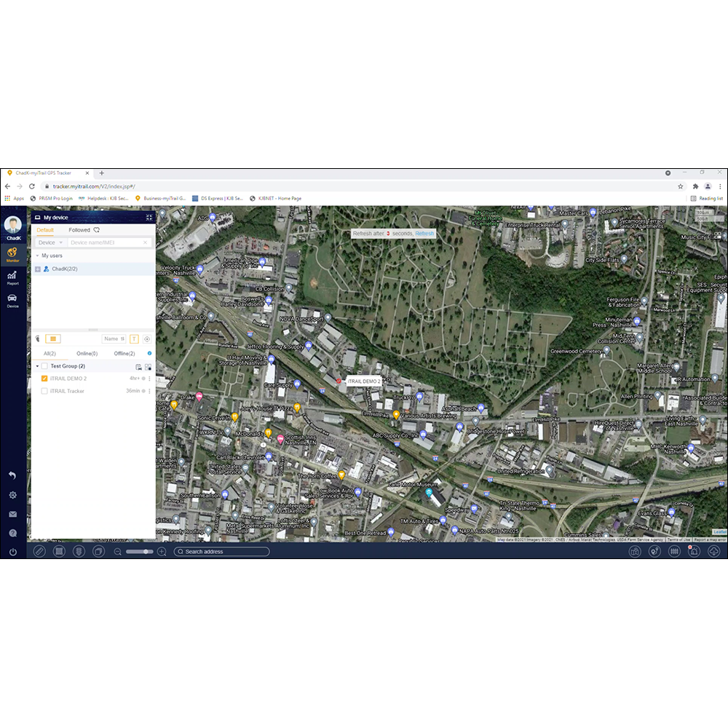Open the track playback icon at bottom right
The image size is (728, 728).
click(654, 551)
